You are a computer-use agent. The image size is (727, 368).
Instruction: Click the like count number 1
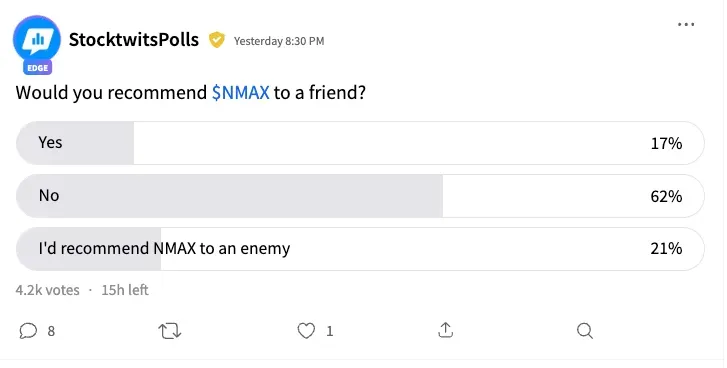point(330,331)
